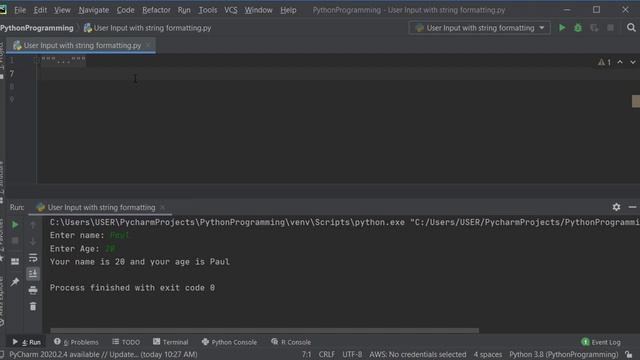Click AWS No credentials selected
This screenshot has width=640, height=360.
[418, 354]
